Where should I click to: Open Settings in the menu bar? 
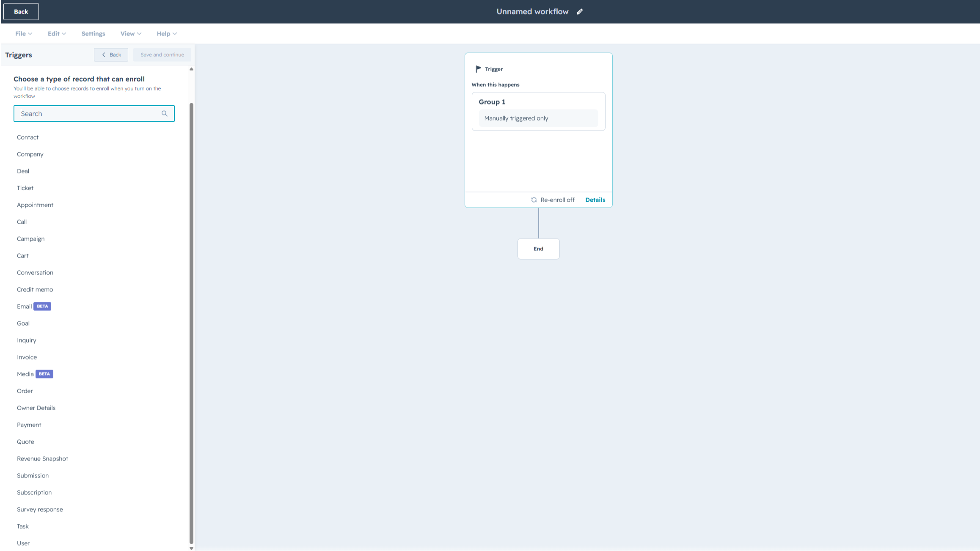(93, 33)
